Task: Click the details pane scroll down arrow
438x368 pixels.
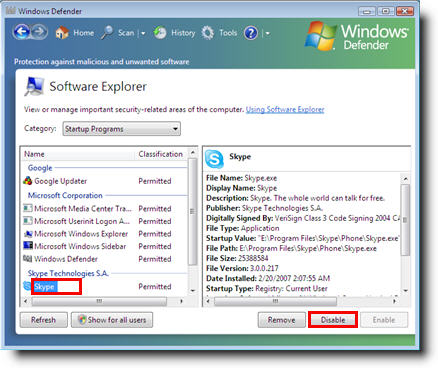Action: tap(405, 290)
